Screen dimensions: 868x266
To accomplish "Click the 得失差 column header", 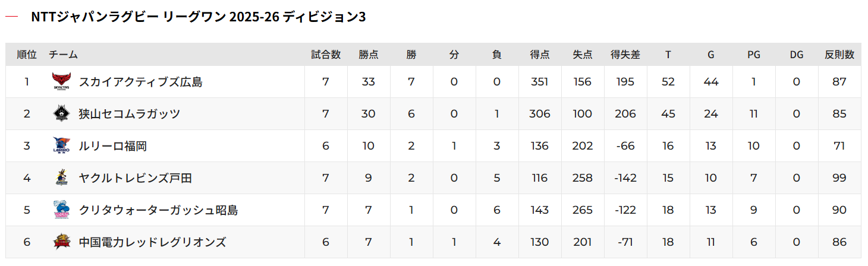I will 625,55.
